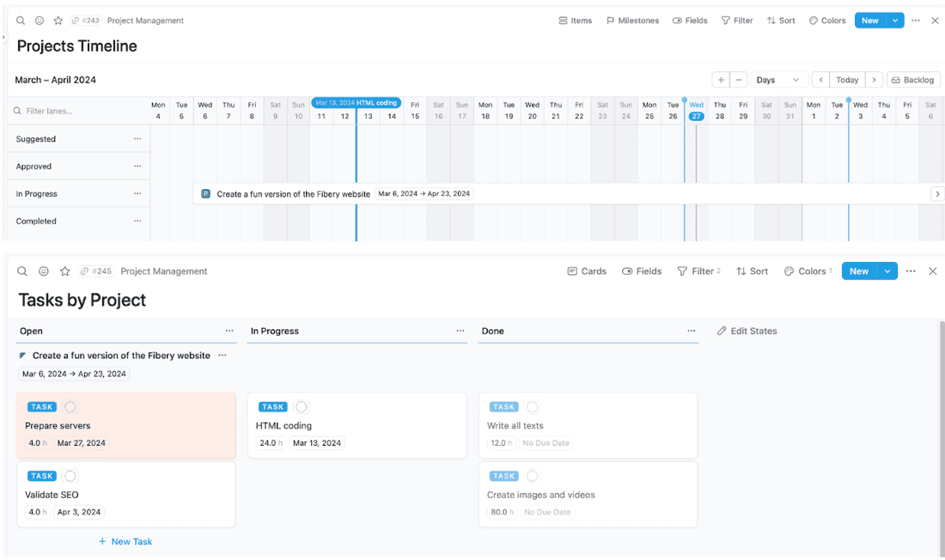The width and height of the screenshot is (945, 560).
Task: Mark the HTML coding task complete
Action: click(302, 406)
